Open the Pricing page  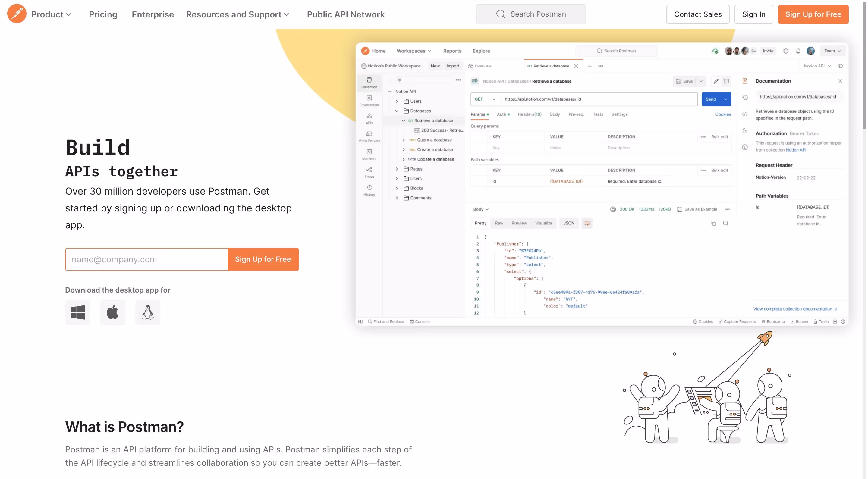[103, 14]
